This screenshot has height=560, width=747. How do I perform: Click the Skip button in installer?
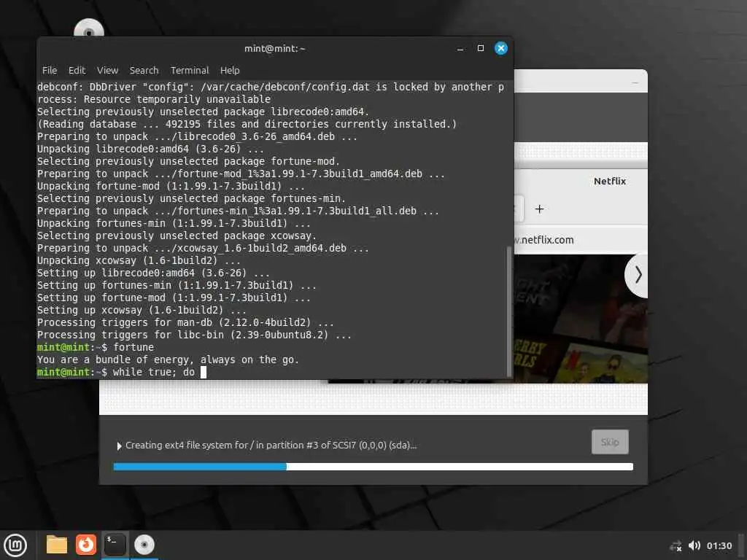(610, 442)
